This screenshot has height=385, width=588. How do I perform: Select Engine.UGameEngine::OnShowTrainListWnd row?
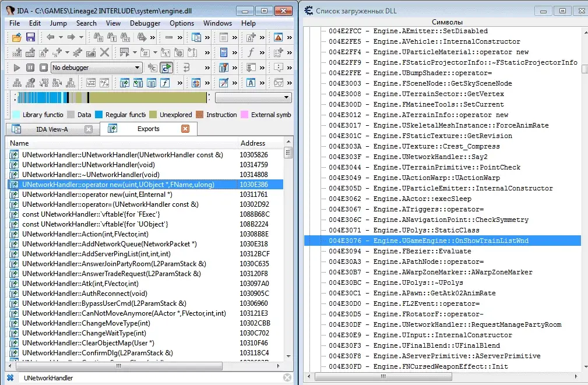(x=442, y=241)
